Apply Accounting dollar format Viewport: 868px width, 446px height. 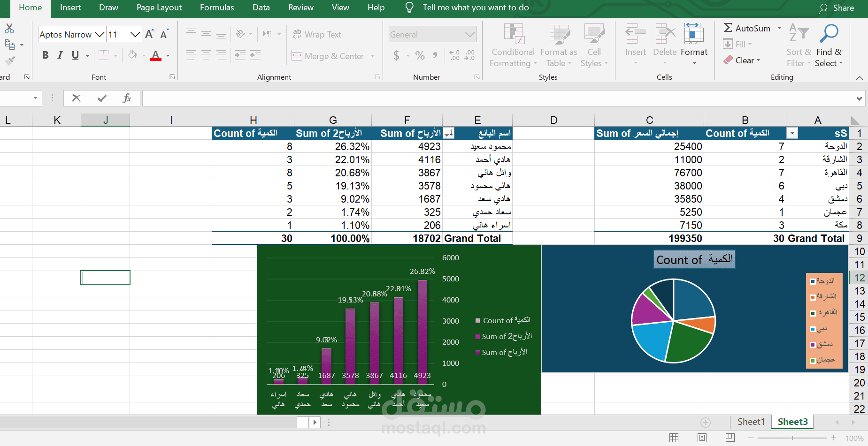tap(396, 55)
